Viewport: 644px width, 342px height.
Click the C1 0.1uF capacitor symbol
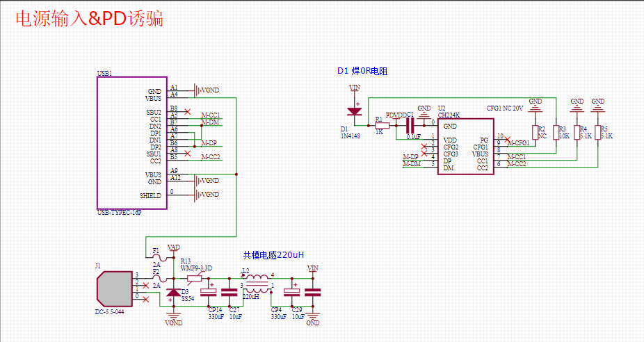410,125
